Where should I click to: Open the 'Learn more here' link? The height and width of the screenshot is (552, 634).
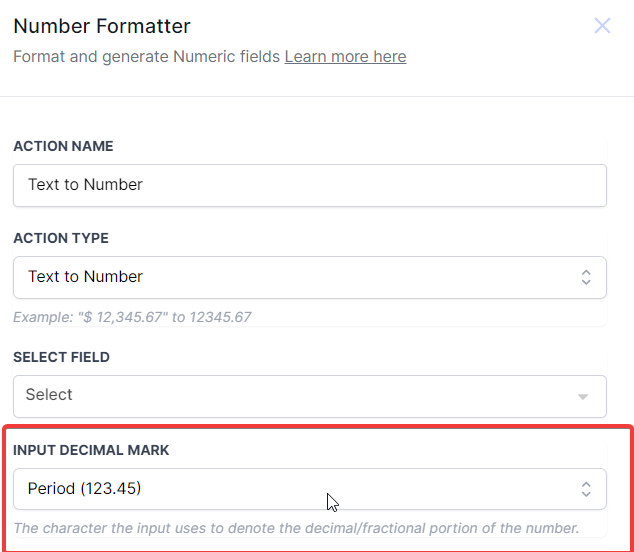345,56
